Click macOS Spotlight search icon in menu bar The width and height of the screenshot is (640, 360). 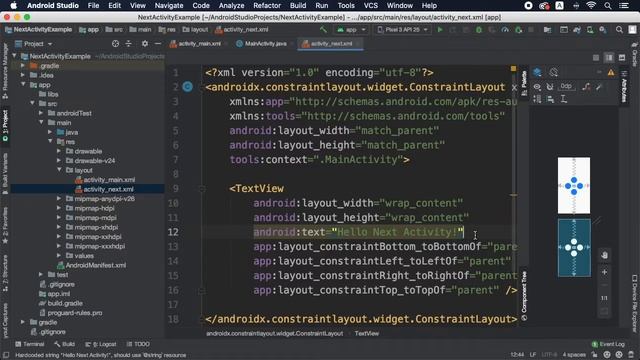click(608, 6)
